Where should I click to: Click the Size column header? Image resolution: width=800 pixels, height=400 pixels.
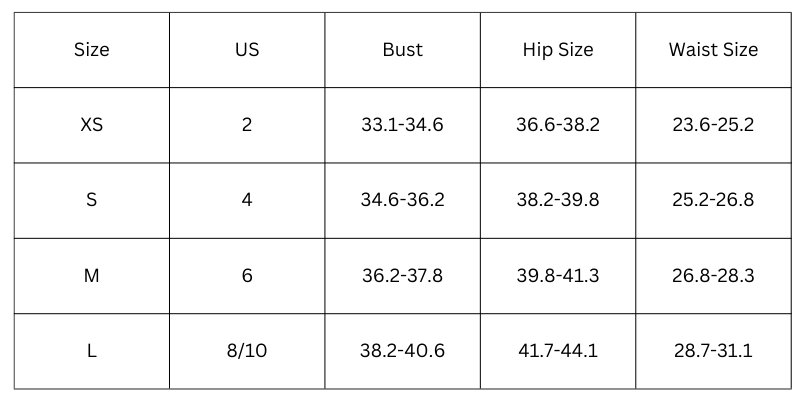coord(91,49)
